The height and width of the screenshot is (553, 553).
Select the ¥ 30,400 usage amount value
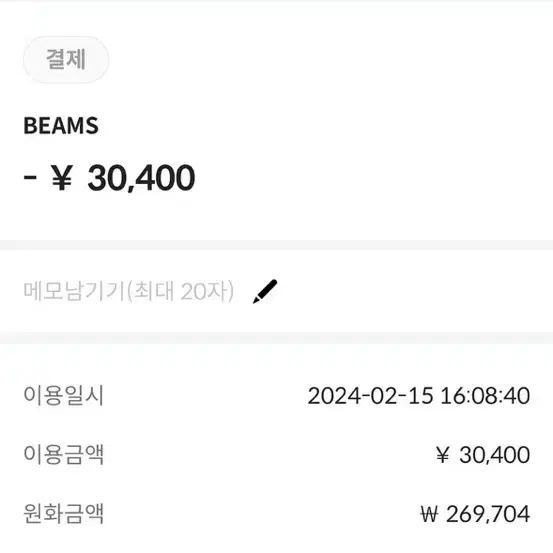point(483,455)
